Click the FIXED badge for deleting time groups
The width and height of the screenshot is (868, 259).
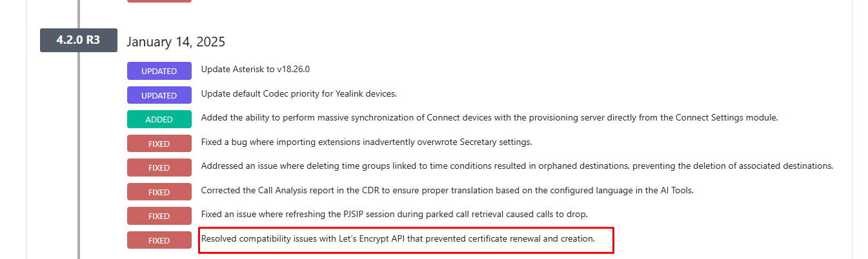coord(159,168)
